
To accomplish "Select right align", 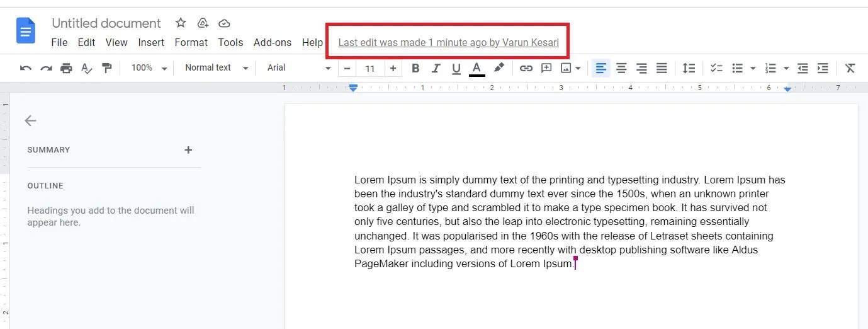I will pos(641,68).
